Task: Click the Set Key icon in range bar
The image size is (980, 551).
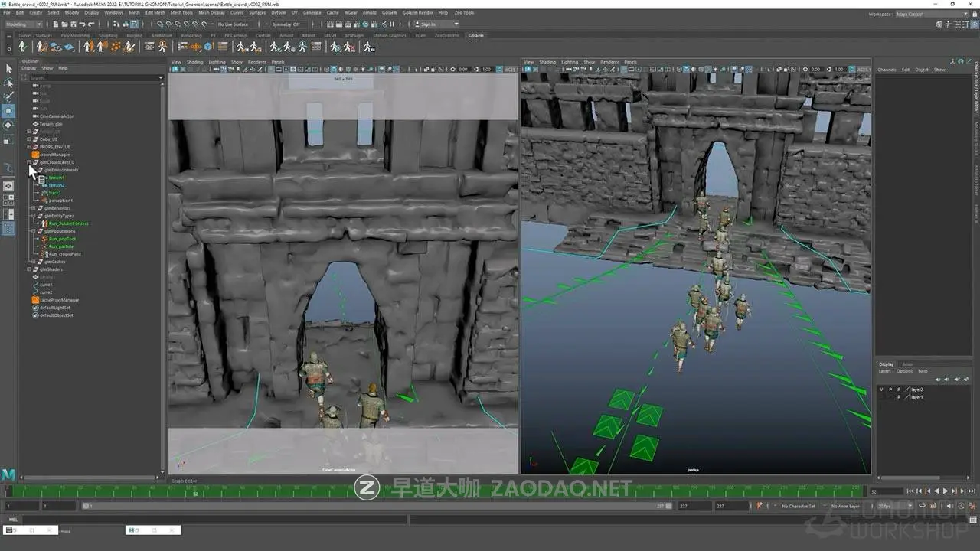Action: (x=759, y=506)
